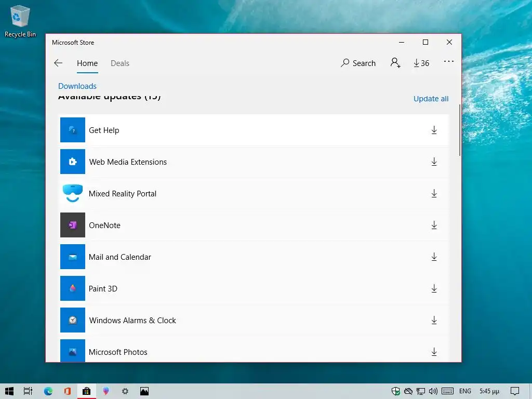
Task: Click the Microsoft Store taskbar icon
Action: tap(87, 391)
